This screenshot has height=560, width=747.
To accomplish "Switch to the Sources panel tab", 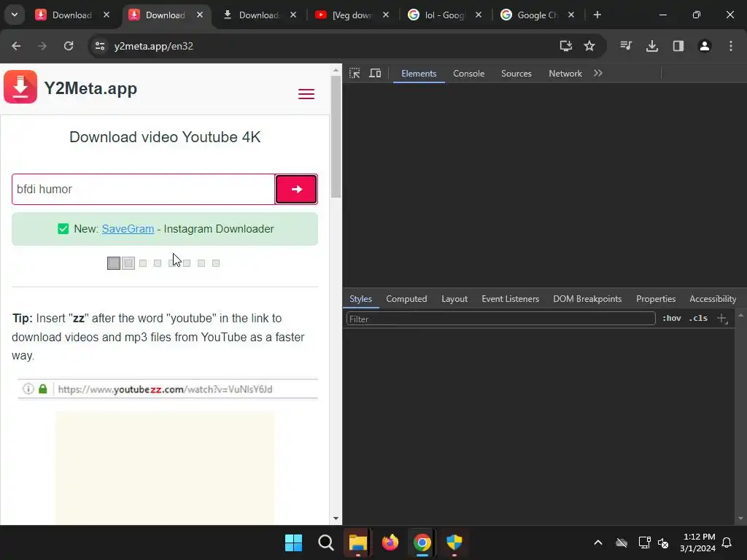I will (516, 74).
